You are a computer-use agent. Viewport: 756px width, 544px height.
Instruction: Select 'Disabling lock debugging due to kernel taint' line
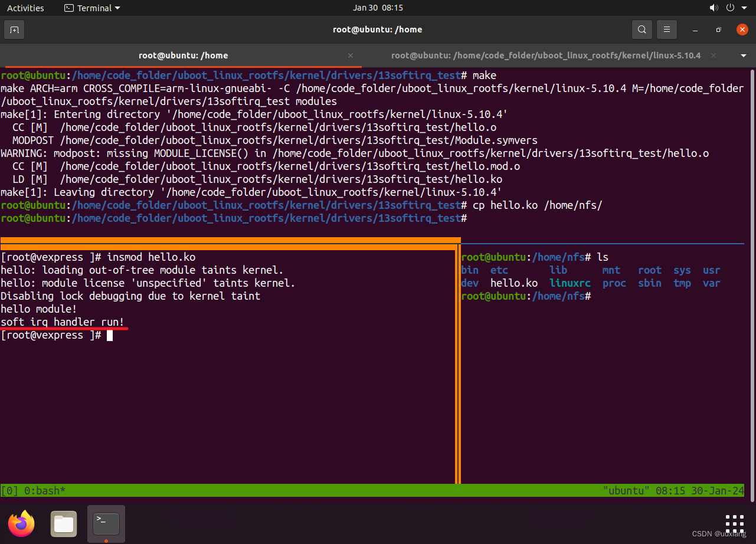click(130, 296)
